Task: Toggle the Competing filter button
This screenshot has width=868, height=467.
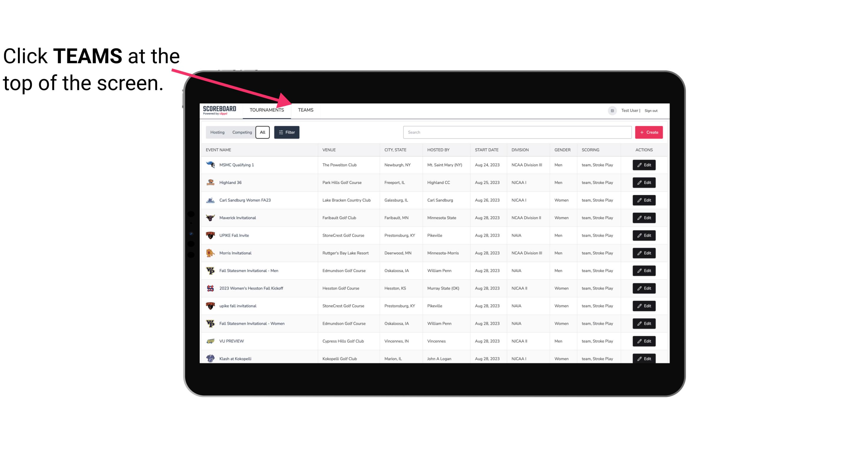Action: click(241, 132)
